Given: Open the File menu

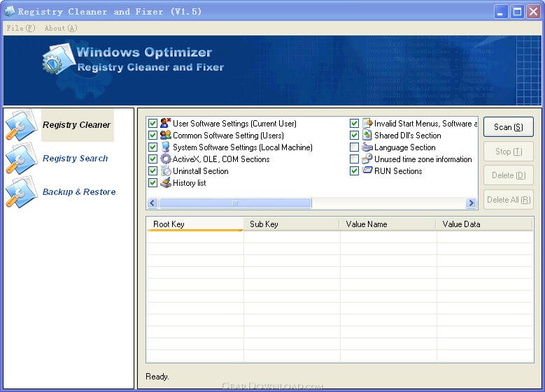Looking at the screenshot, I should tap(21, 28).
